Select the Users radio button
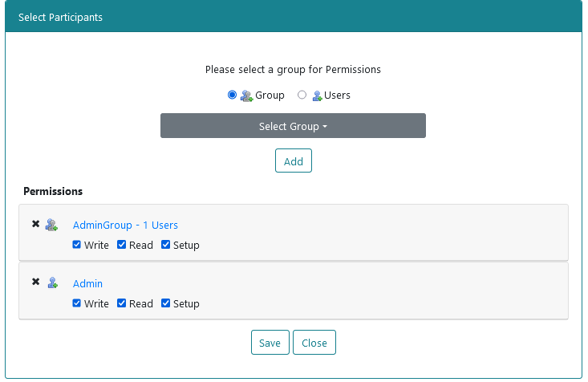 click(x=302, y=95)
